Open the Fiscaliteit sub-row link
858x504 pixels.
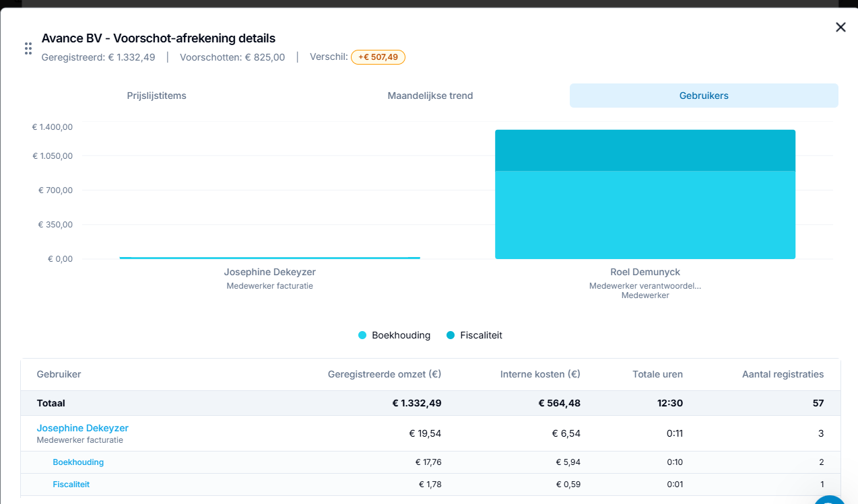click(x=71, y=484)
